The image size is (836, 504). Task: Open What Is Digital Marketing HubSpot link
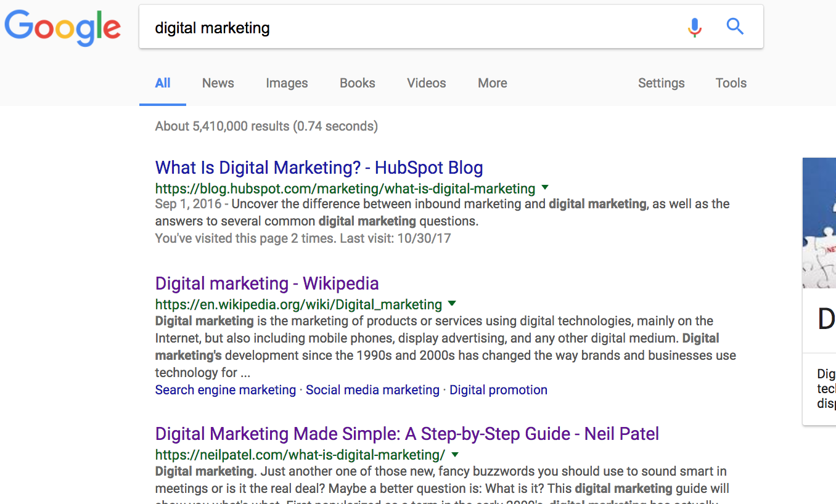pos(319,168)
